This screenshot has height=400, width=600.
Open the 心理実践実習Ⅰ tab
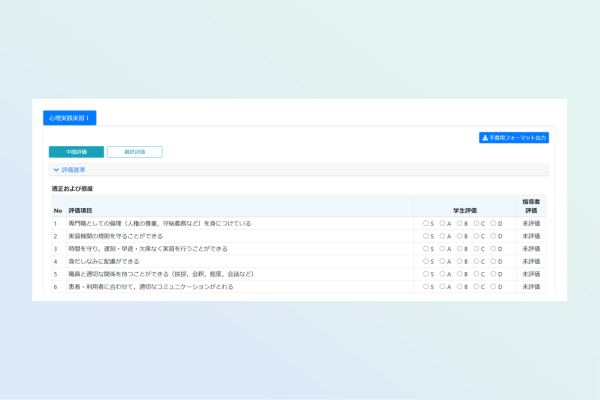click(70, 117)
